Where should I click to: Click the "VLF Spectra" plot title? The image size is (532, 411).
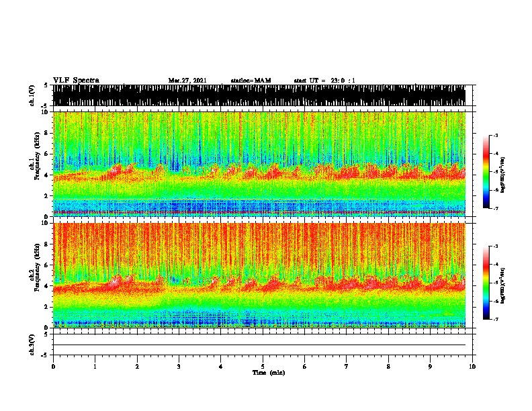coord(76,81)
